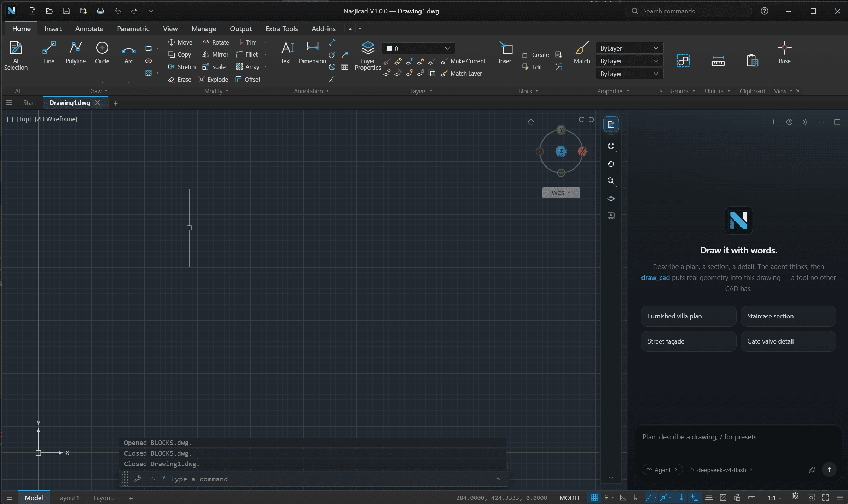Switch to the Layout1 tab

pos(68,498)
